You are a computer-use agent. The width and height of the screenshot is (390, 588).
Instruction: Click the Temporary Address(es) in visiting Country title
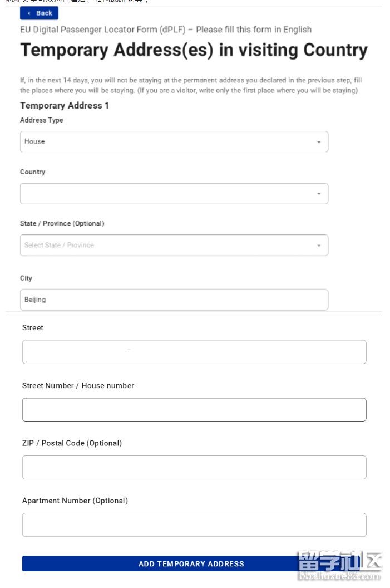[x=194, y=50]
